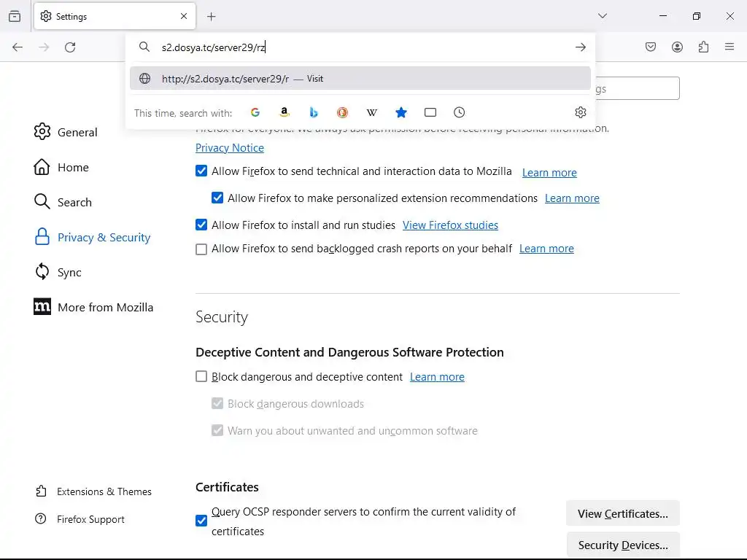Search open Tabs icon in urlbar
747x560 pixels.
click(x=430, y=112)
